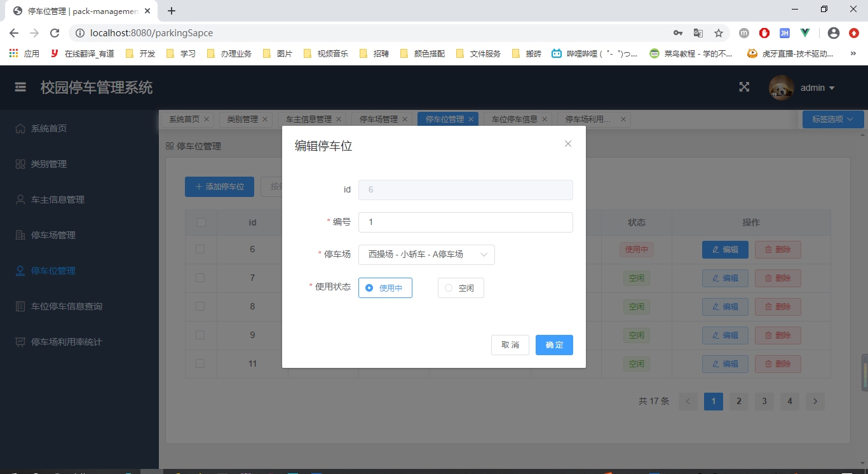Image resolution: width=868 pixels, height=474 pixels.
Task: Click into the 编号 input field
Action: click(465, 222)
